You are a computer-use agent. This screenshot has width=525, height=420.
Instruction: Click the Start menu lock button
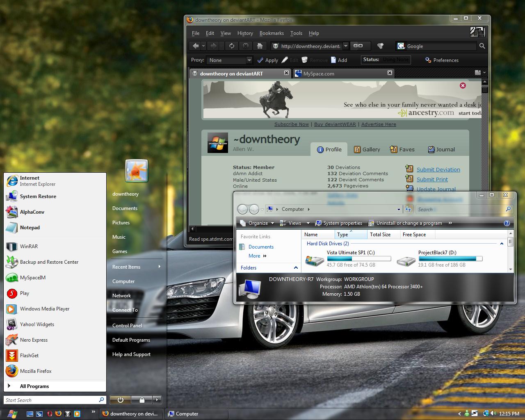coord(142,400)
